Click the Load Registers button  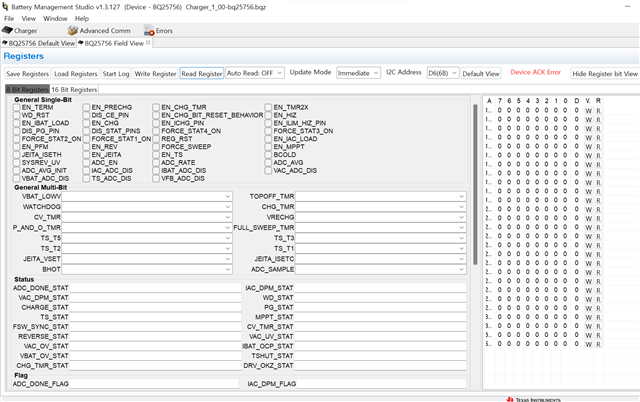[x=76, y=73]
